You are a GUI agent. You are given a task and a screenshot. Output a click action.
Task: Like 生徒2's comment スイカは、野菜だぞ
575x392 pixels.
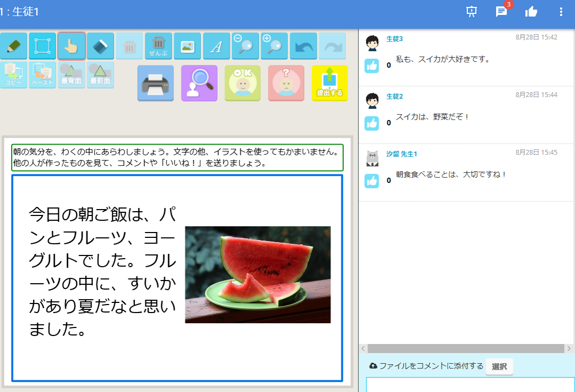tap(371, 123)
